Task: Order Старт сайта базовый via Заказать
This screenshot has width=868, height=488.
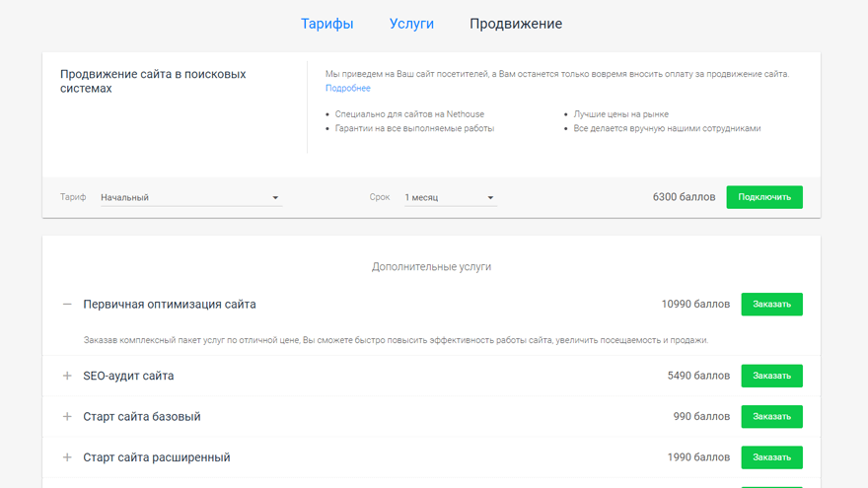Action: pos(771,417)
